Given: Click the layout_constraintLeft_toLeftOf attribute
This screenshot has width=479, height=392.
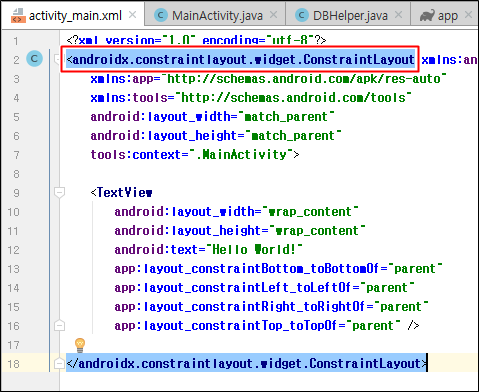Looking at the screenshot, I should coord(264,288).
